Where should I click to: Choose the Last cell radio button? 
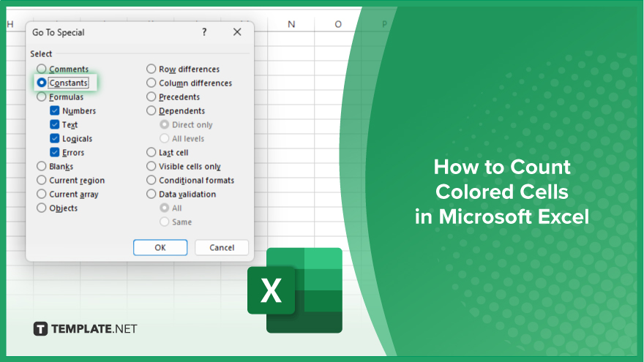[151, 152]
